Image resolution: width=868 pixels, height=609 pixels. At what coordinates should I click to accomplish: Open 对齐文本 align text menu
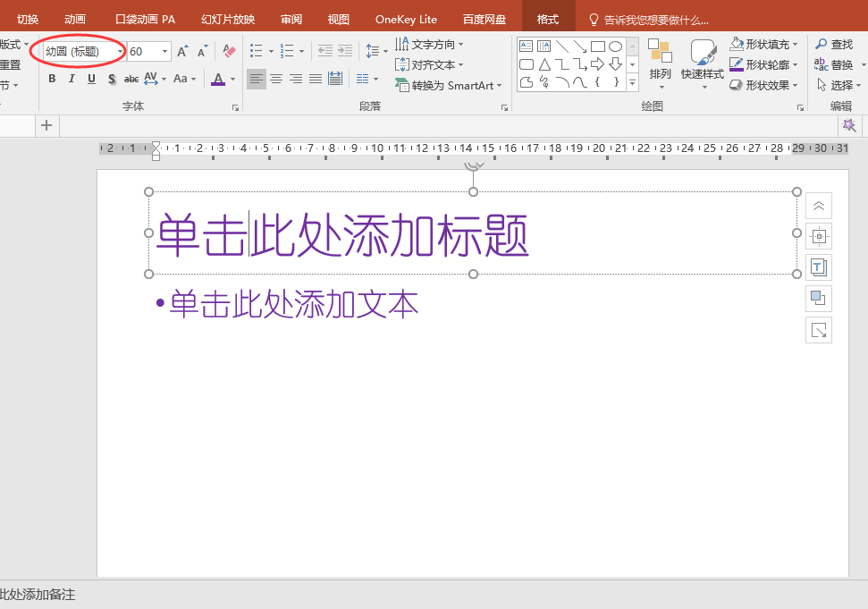[x=429, y=64]
